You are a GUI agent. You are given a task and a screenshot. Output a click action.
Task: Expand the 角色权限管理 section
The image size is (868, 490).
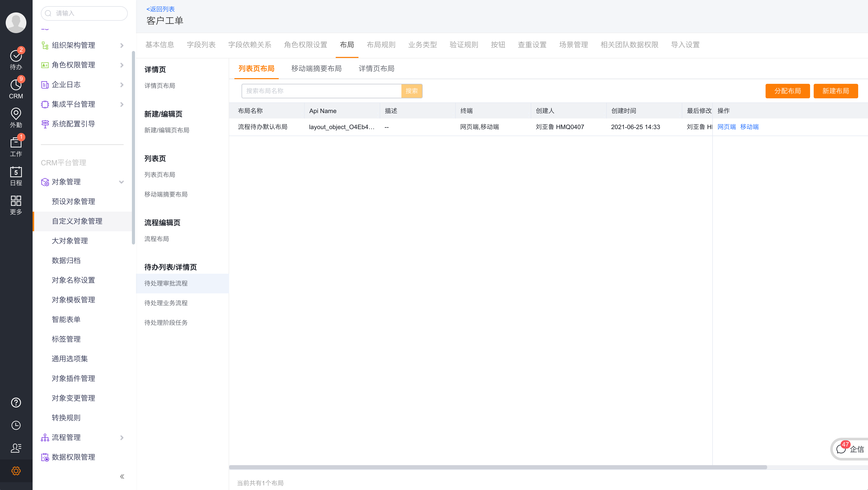pyautogui.click(x=122, y=65)
